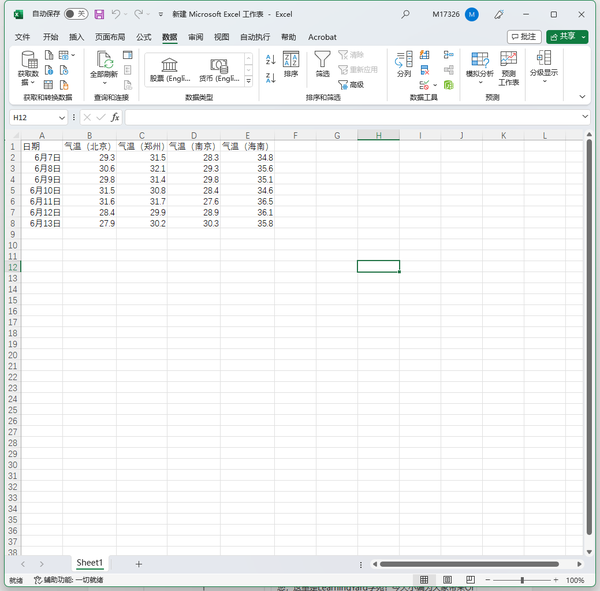Apply the Filter (筛选) funnel icon
The height and width of the screenshot is (591, 600).
(322, 60)
